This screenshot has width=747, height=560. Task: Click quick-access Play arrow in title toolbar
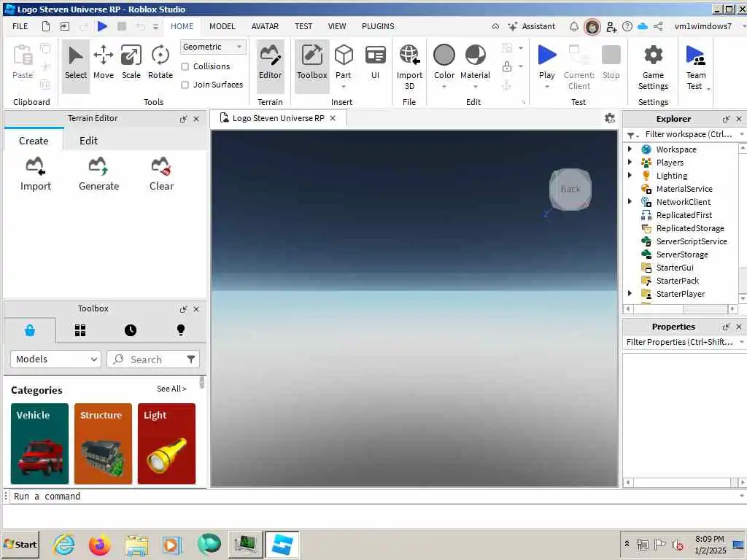point(102,26)
